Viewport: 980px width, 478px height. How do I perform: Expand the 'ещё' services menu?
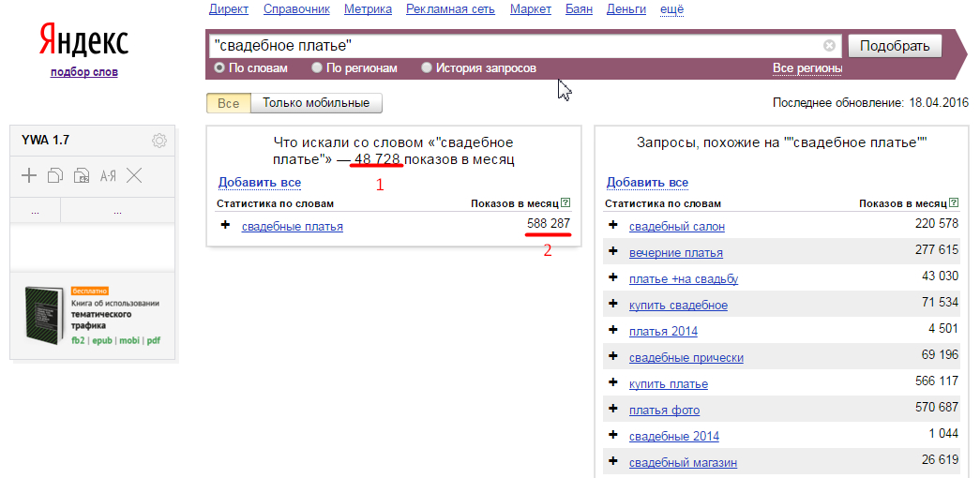click(671, 9)
